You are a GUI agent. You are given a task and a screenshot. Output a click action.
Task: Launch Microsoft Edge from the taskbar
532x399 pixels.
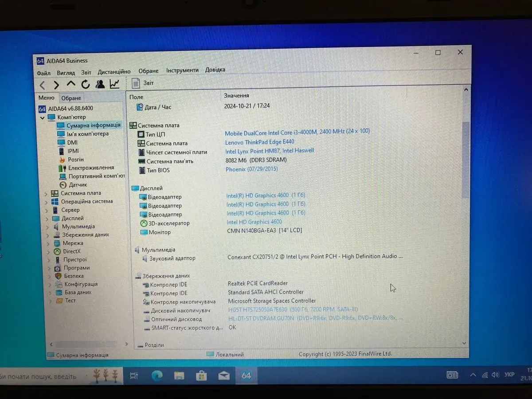157,376
